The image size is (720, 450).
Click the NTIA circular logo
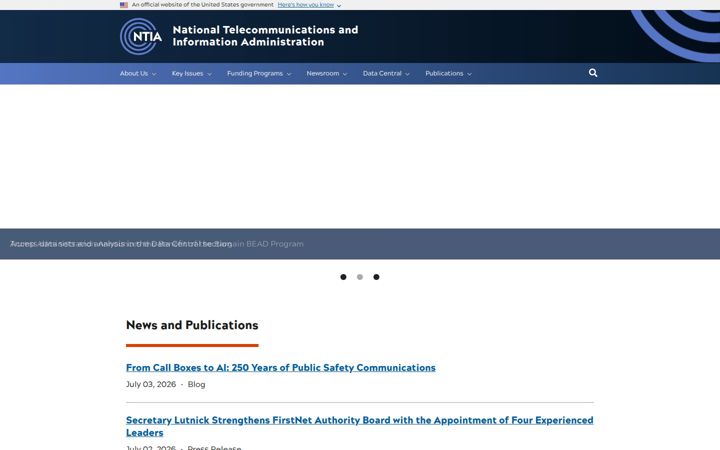click(141, 36)
